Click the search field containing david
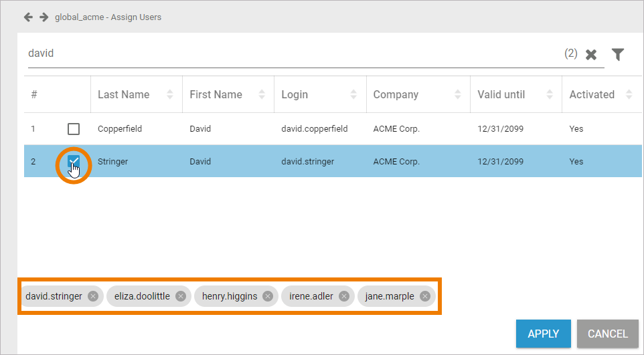The image size is (644, 355). (288, 53)
